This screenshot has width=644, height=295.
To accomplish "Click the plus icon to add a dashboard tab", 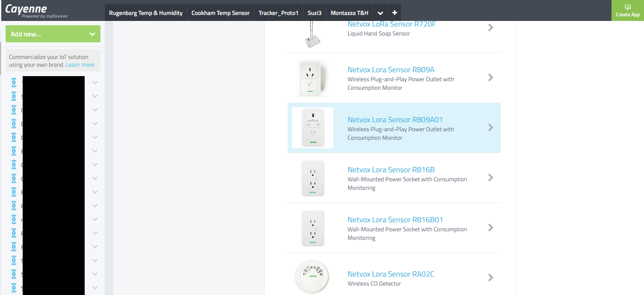I will [394, 12].
